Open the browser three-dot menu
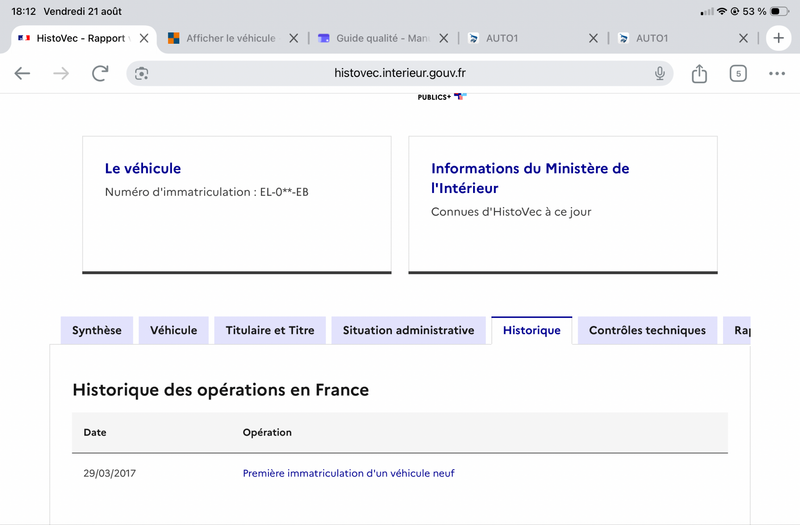The height and width of the screenshot is (525, 800). [777, 73]
